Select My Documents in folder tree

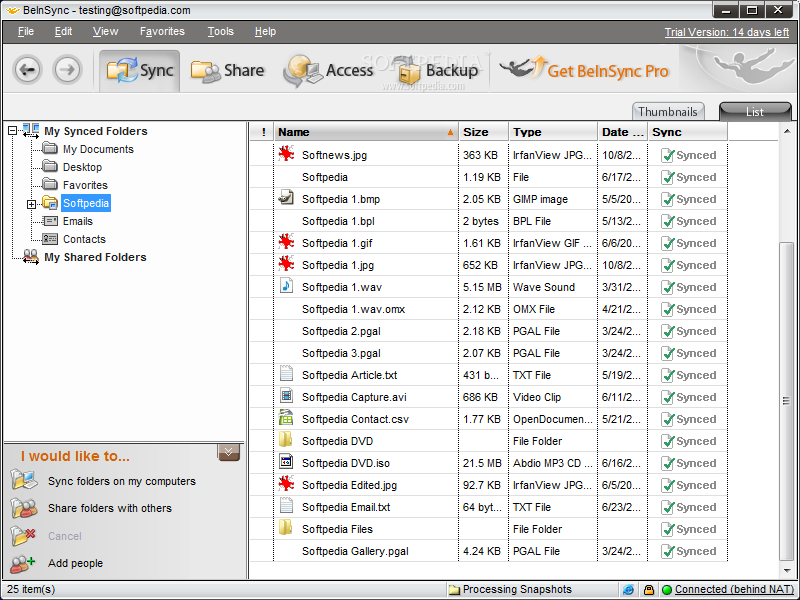click(98, 149)
